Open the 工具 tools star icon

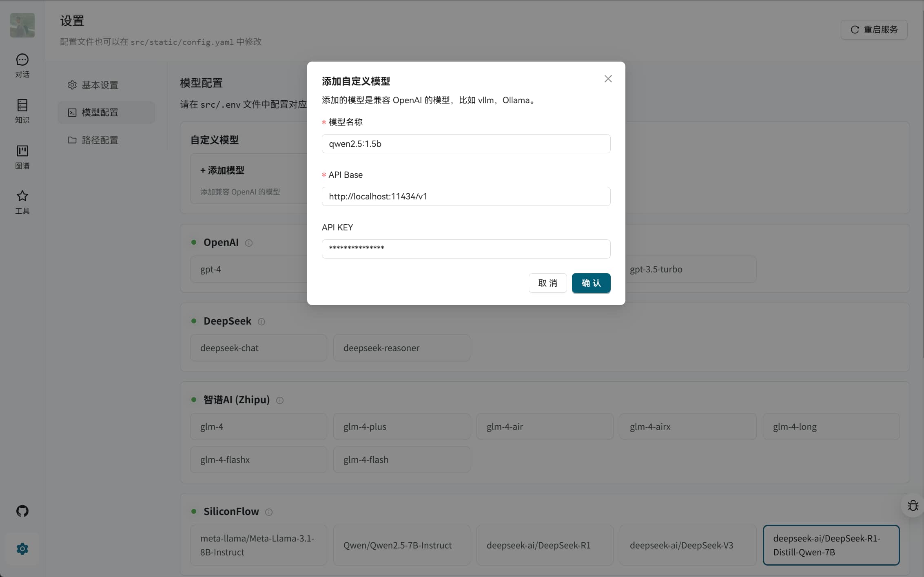pos(22,201)
